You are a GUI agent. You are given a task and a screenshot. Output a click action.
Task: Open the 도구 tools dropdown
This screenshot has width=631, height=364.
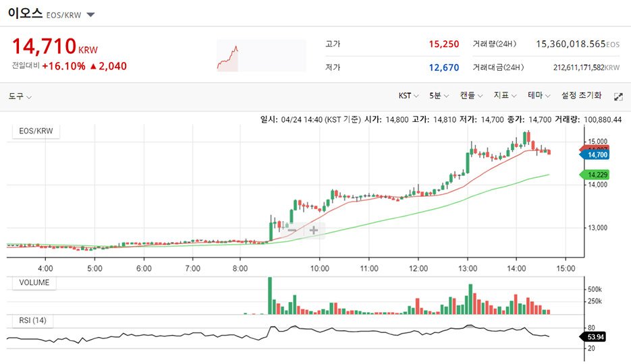point(20,96)
